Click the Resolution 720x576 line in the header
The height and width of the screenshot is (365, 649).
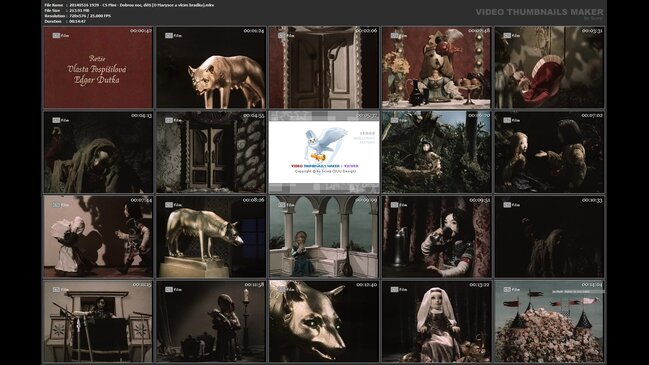coord(77,16)
